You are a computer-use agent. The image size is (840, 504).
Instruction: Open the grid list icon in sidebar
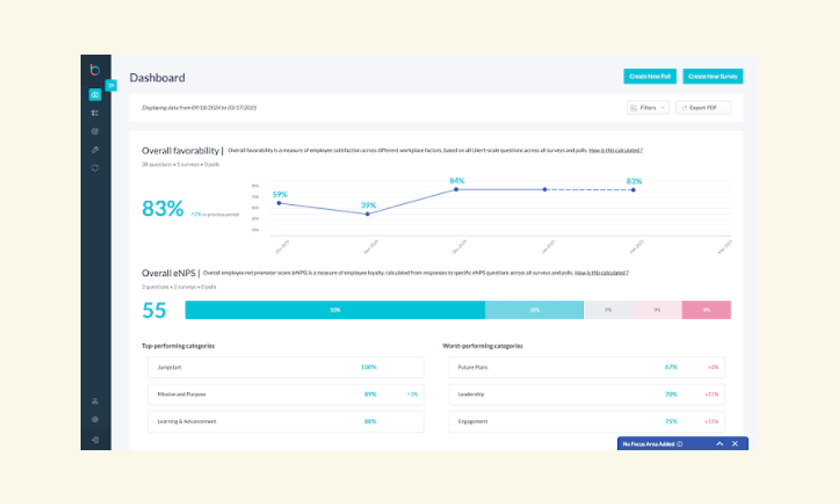[95, 113]
